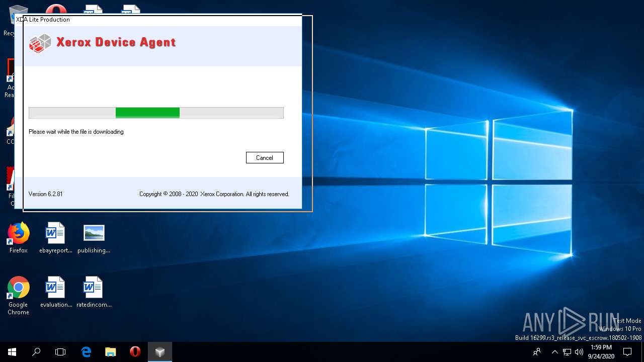Click the Version 6.2.81 label
The image size is (644, 362).
46,194
